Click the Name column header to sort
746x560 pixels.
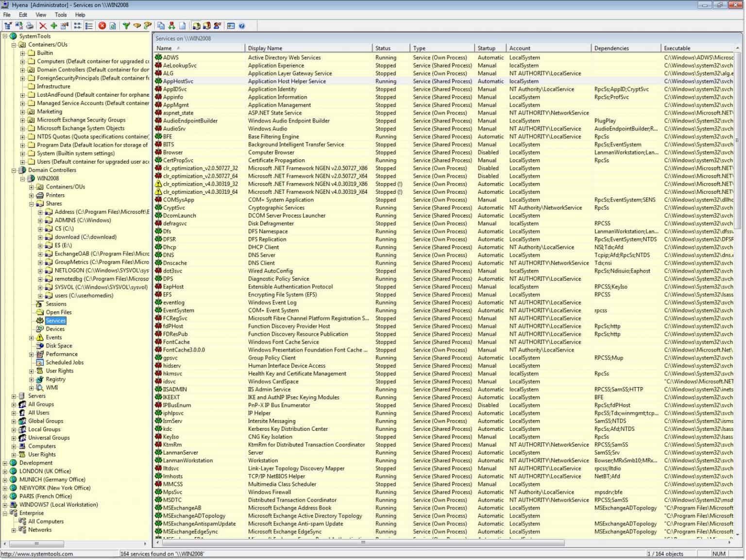[x=165, y=48]
